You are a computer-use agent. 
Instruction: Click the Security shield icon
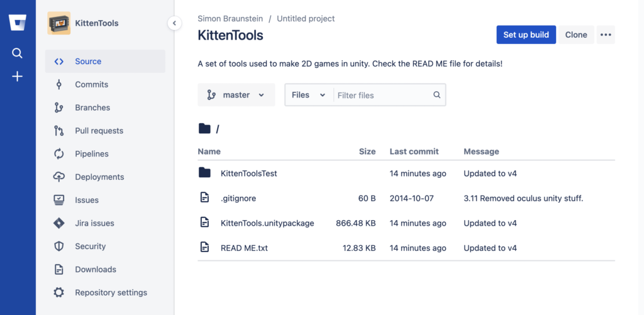tap(58, 246)
